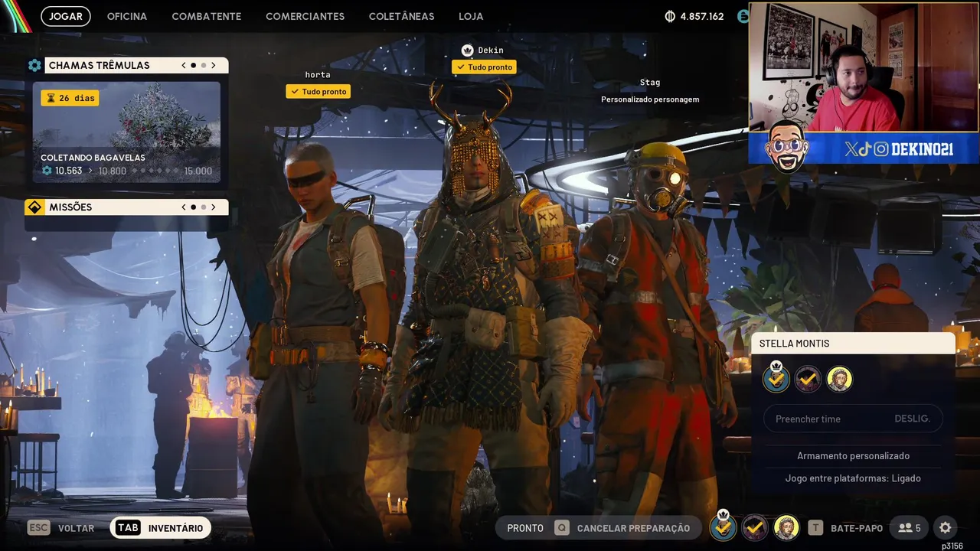Open the Coletando Bagavelas event card
This screenshot has height=551, width=980.
click(x=126, y=132)
